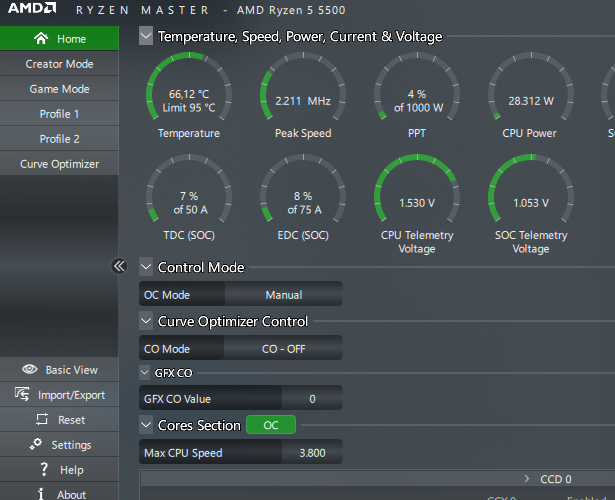
Task: Collapse the Control Mode section
Action: [x=146, y=267]
